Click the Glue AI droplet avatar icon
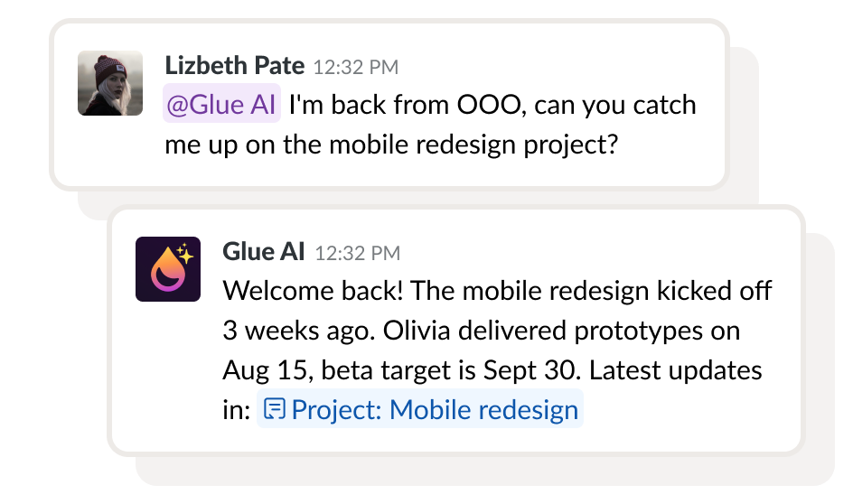This screenshot has width=853, height=504. point(168,269)
